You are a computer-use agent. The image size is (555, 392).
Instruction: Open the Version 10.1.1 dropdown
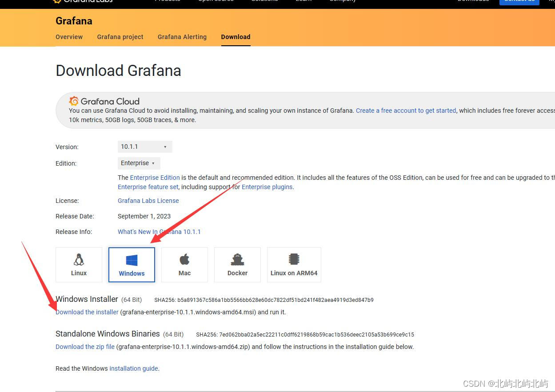[x=145, y=147]
